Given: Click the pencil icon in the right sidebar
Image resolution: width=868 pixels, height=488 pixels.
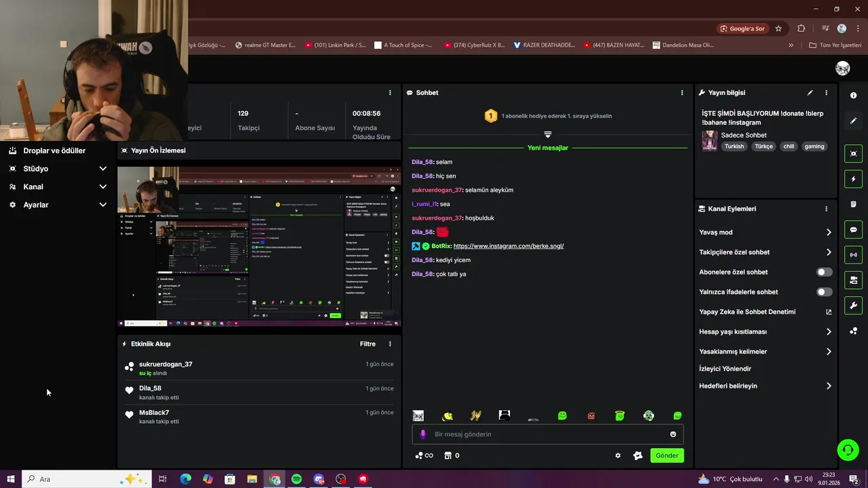Looking at the screenshot, I should pyautogui.click(x=853, y=121).
